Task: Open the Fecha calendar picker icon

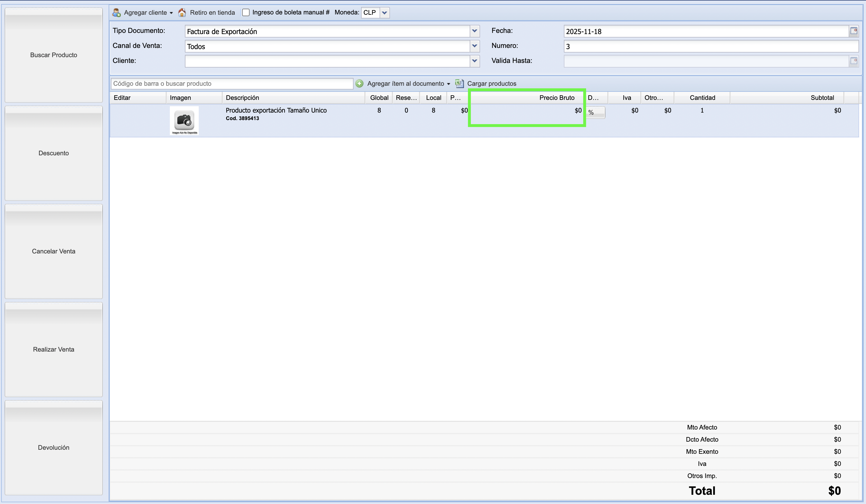Action: point(854,31)
